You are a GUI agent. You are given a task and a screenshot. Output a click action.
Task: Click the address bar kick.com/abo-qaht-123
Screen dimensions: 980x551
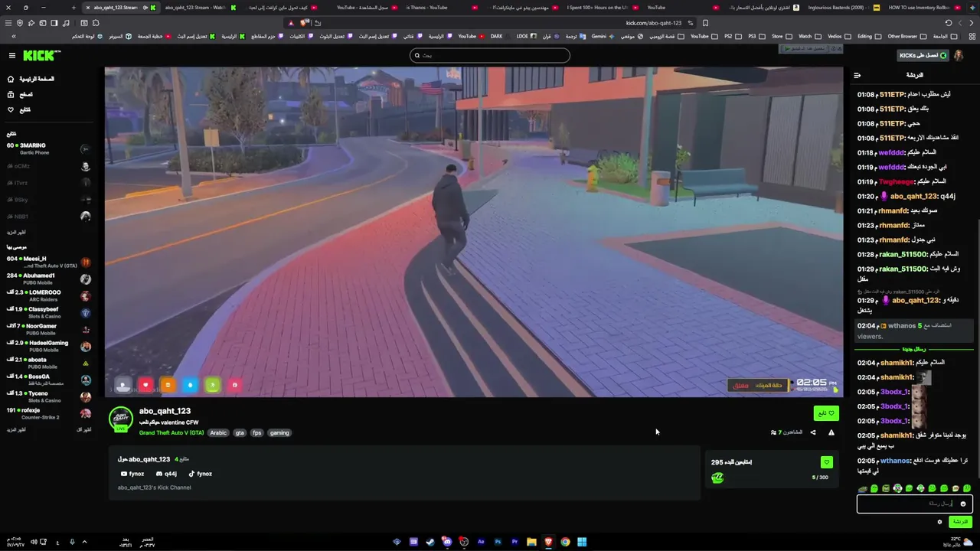[x=653, y=23]
